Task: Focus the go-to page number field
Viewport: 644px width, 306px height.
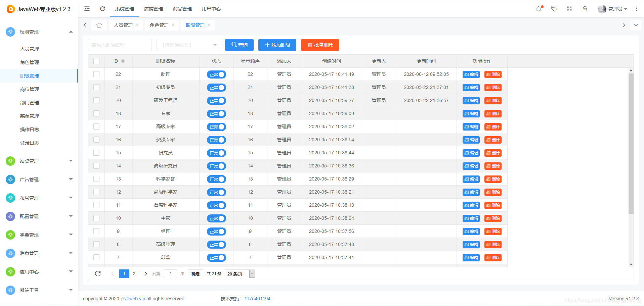Action: [x=170, y=274]
